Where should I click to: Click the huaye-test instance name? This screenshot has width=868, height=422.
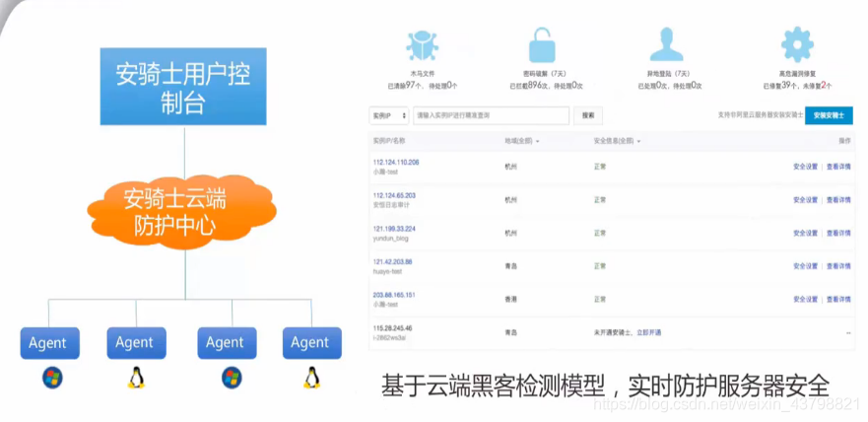(387, 271)
